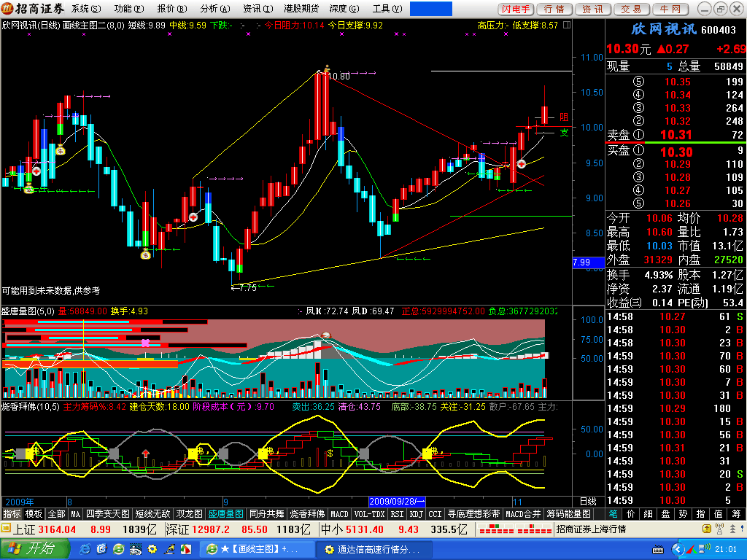This screenshot has width=747, height=560.
Task: Select the 双龙图 tab
Action: click(189, 514)
